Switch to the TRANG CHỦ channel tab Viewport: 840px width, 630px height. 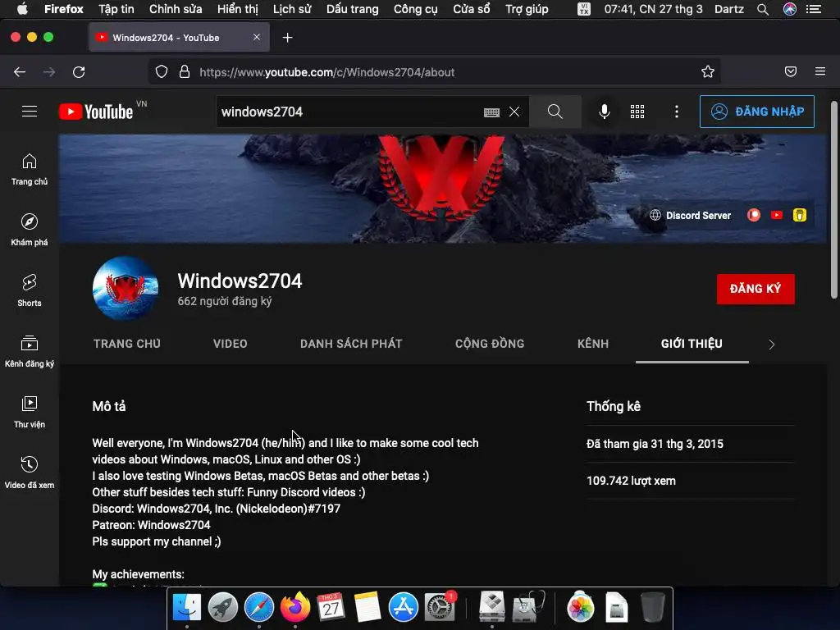[x=127, y=344]
